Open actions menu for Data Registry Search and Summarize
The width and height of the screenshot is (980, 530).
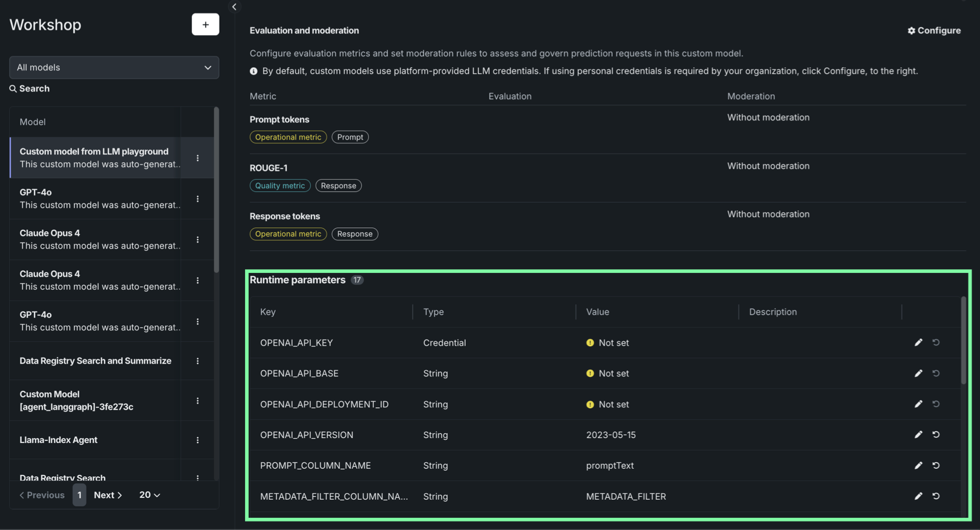pos(197,361)
